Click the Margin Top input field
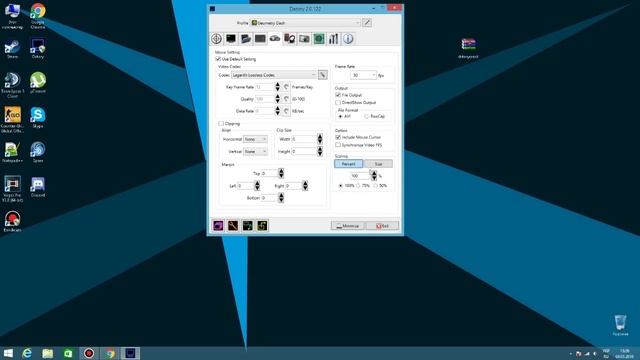The height and width of the screenshot is (360, 640). [269, 173]
